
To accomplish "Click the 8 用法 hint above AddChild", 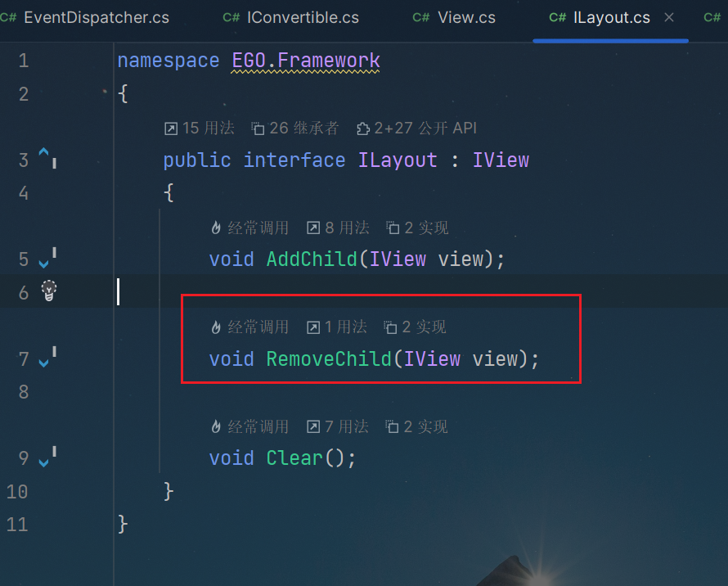I will (x=338, y=228).
